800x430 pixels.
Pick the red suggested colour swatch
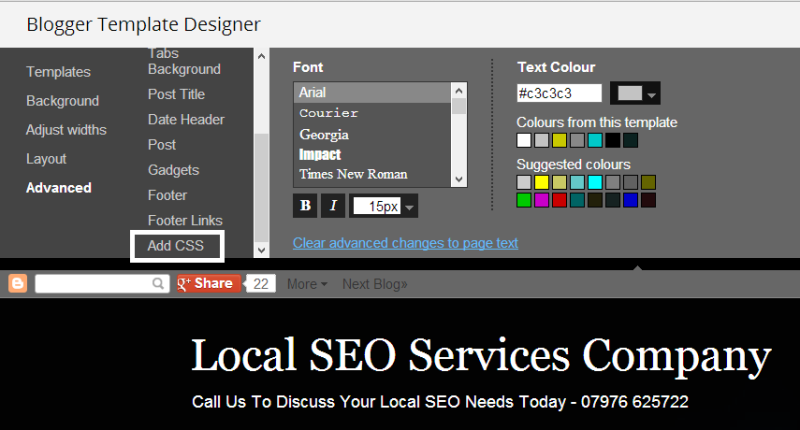(x=559, y=200)
